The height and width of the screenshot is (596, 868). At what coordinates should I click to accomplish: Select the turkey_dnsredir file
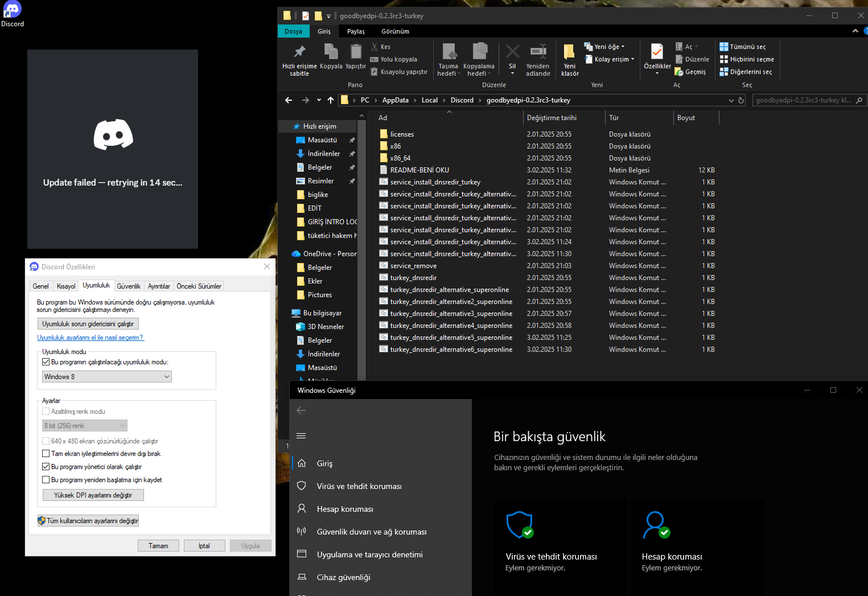(413, 278)
